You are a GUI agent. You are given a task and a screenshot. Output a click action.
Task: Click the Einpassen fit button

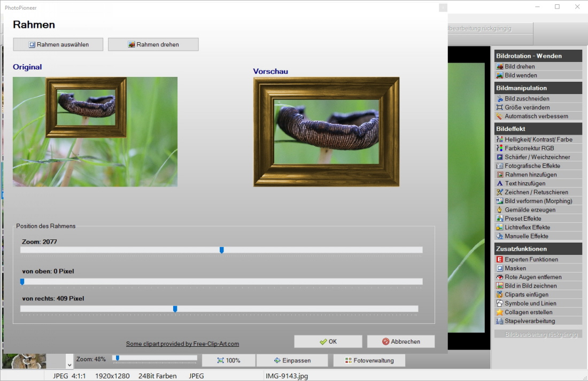tap(292, 361)
